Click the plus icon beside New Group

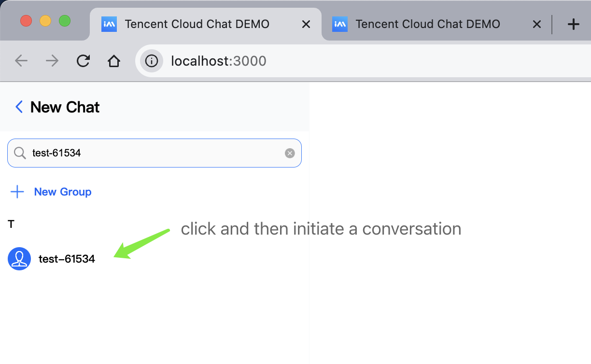point(17,192)
